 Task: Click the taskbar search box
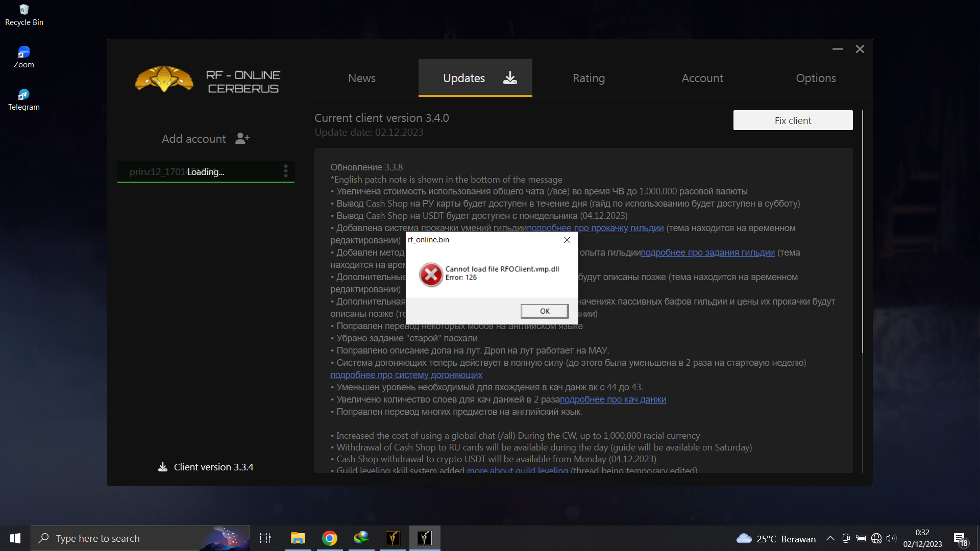click(x=140, y=538)
